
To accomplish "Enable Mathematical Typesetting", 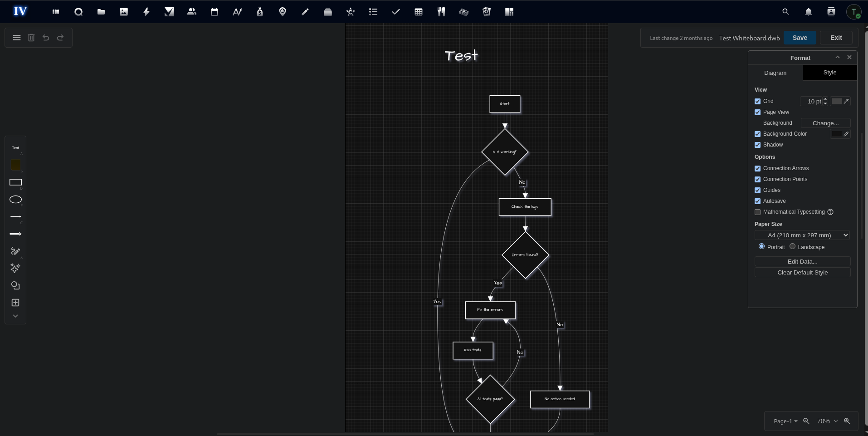I will (x=757, y=212).
